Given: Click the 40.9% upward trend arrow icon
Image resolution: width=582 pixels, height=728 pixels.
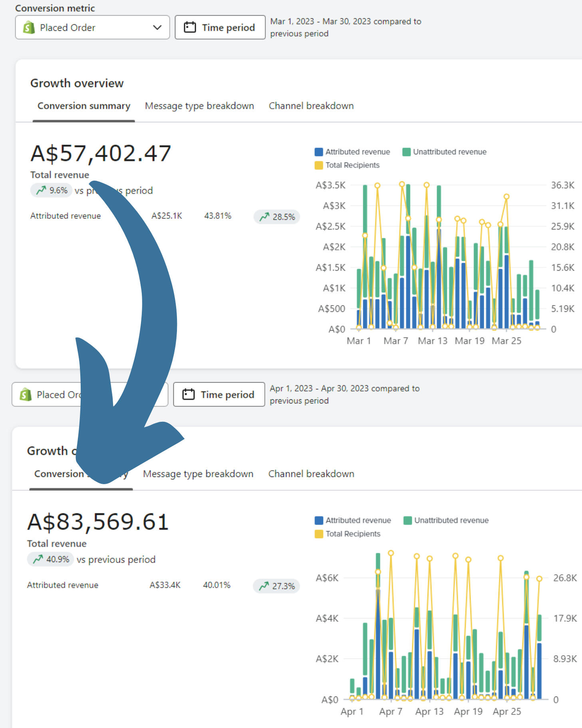Looking at the screenshot, I should coord(38,559).
